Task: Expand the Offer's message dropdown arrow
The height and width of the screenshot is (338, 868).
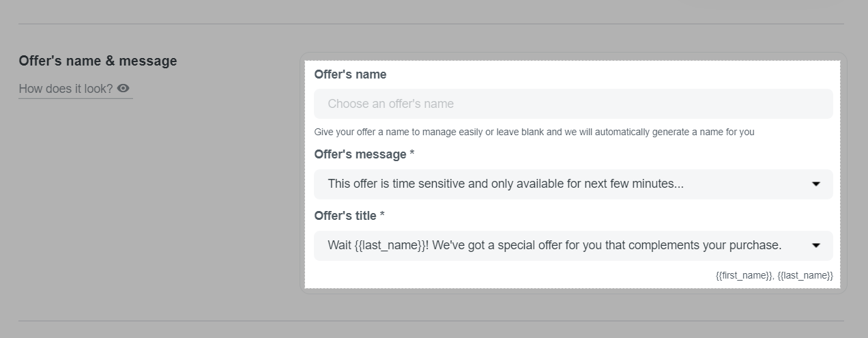Action: (x=815, y=184)
